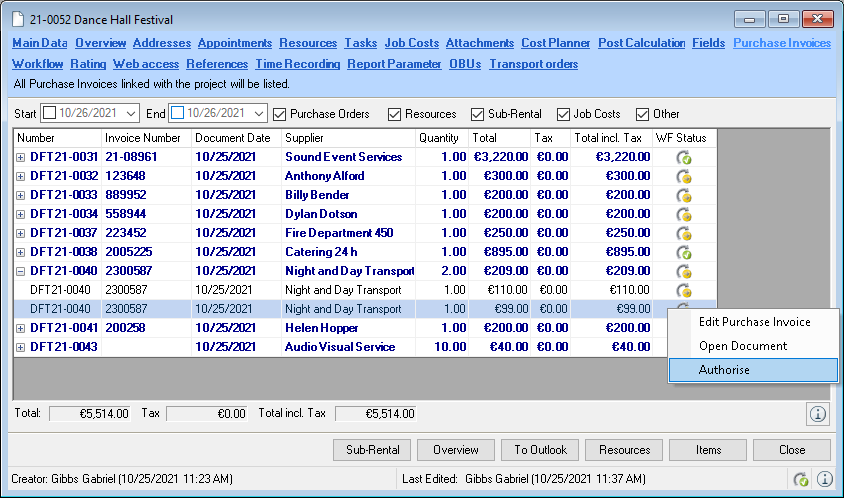Click workflow status icon for Fire Department 450
Viewport: 844px width, 498px height.
(x=685, y=233)
